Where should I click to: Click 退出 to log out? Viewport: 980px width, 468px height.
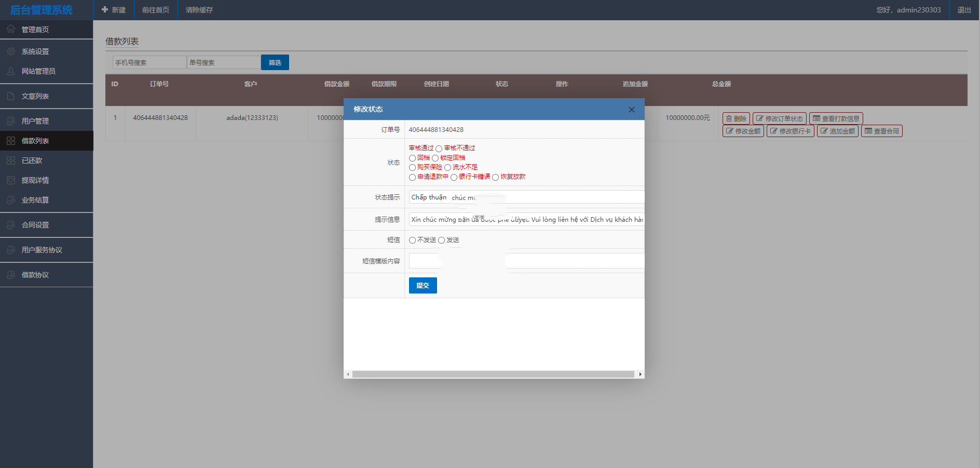tap(964, 10)
